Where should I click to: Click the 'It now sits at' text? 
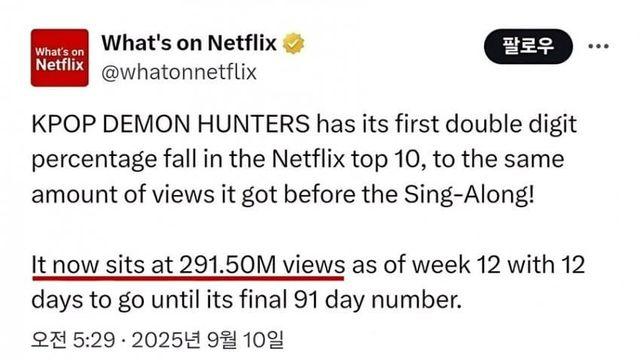[102, 264]
